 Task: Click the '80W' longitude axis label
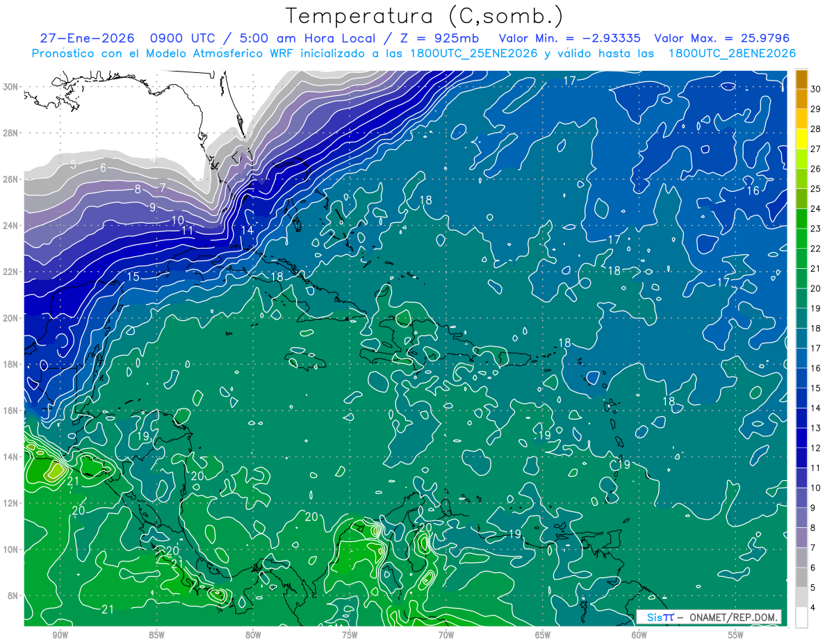[253, 634]
